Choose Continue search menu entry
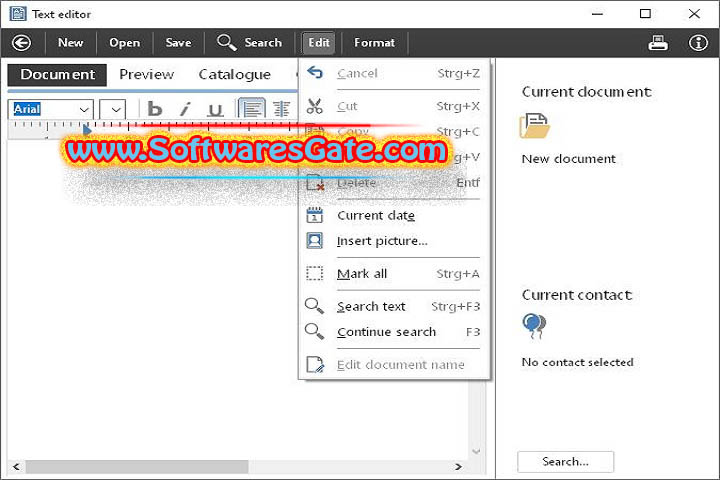Screen dimensions: 720x480 [394, 332]
